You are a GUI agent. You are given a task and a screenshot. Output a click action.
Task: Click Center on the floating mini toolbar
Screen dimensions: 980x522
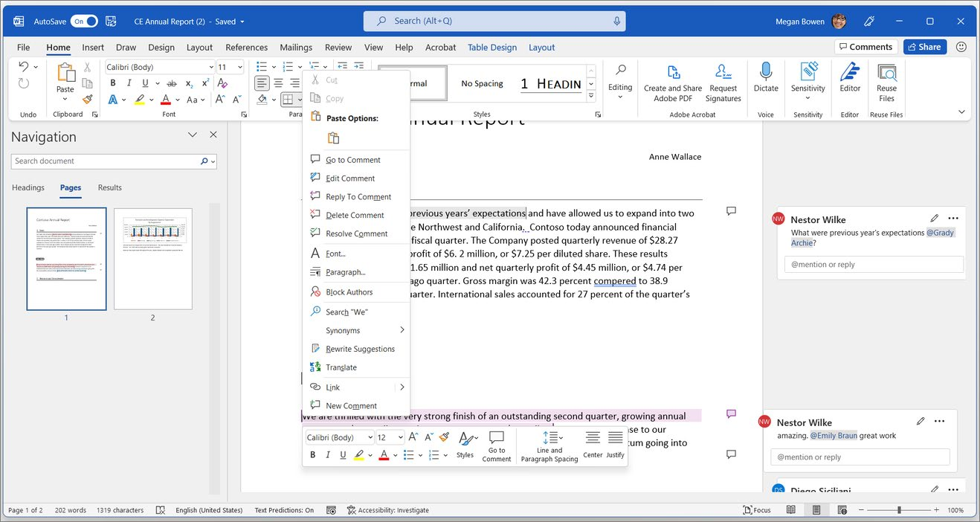click(x=593, y=445)
